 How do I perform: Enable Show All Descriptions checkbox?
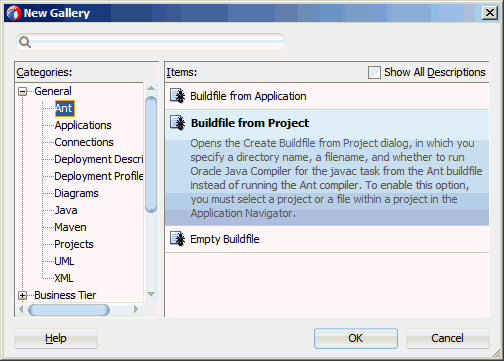[x=374, y=72]
